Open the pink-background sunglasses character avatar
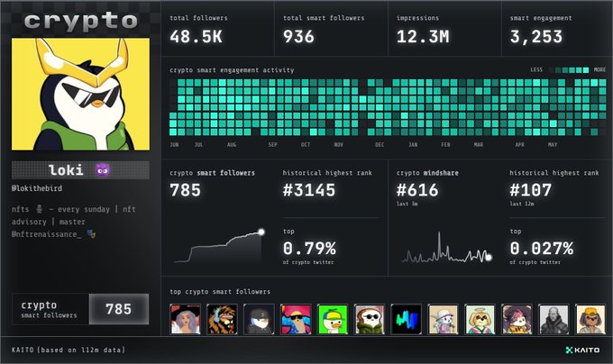 click(296, 320)
